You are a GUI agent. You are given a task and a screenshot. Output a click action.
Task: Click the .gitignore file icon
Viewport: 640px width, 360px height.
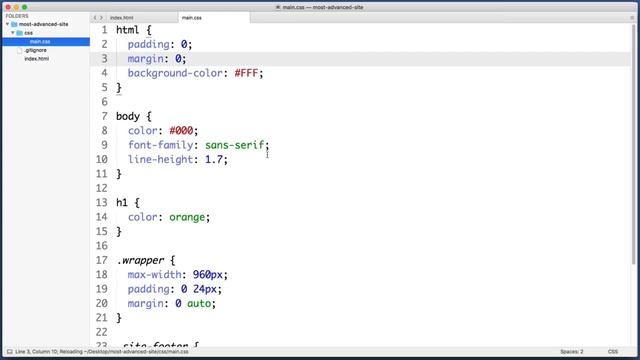pos(19,50)
